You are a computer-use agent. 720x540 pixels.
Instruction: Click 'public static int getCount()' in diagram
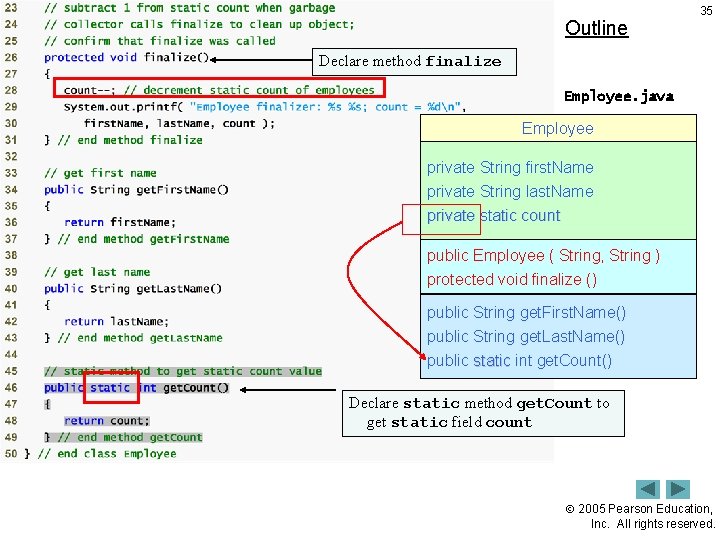point(519,360)
